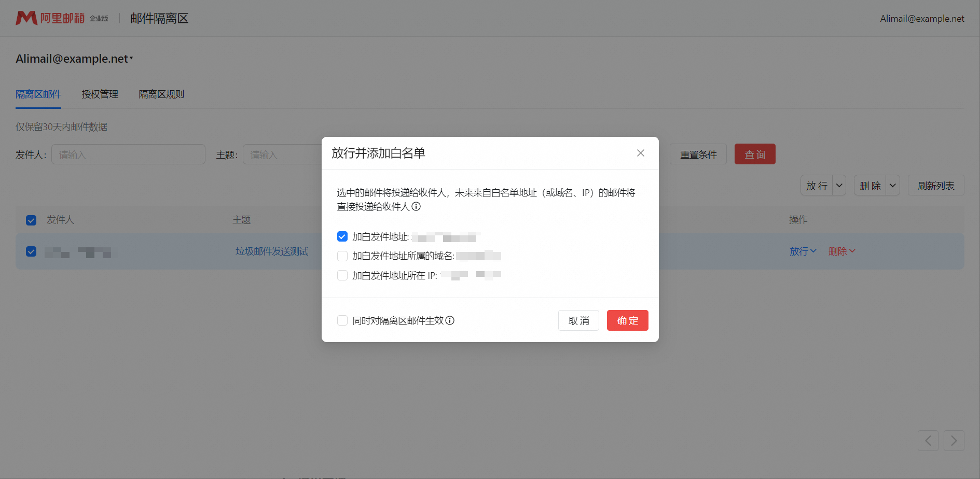The height and width of the screenshot is (479, 980).
Task: Click the info icon after the whitelist description
Action: [x=417, y=206]
